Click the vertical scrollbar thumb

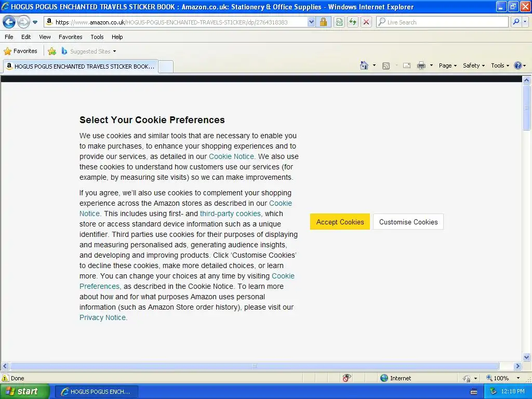(x=527, y=108)
